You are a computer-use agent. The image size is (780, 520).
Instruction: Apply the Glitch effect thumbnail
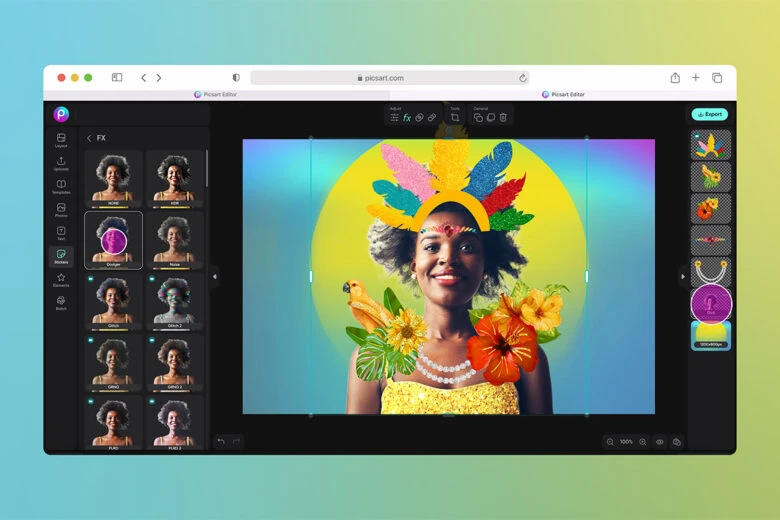[x=113, y=301]
